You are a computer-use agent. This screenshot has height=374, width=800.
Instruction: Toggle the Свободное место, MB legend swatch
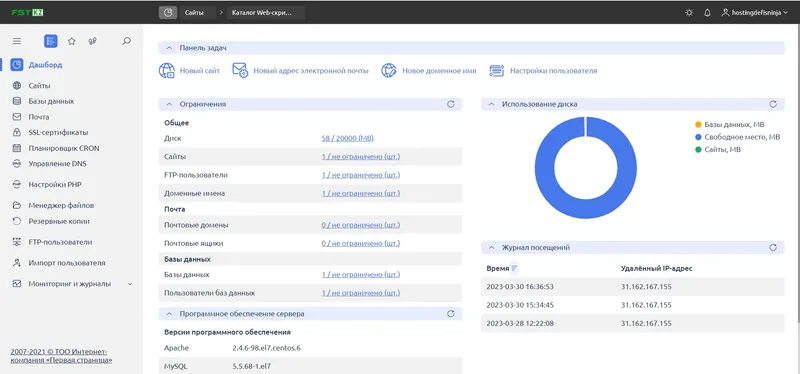698,137
